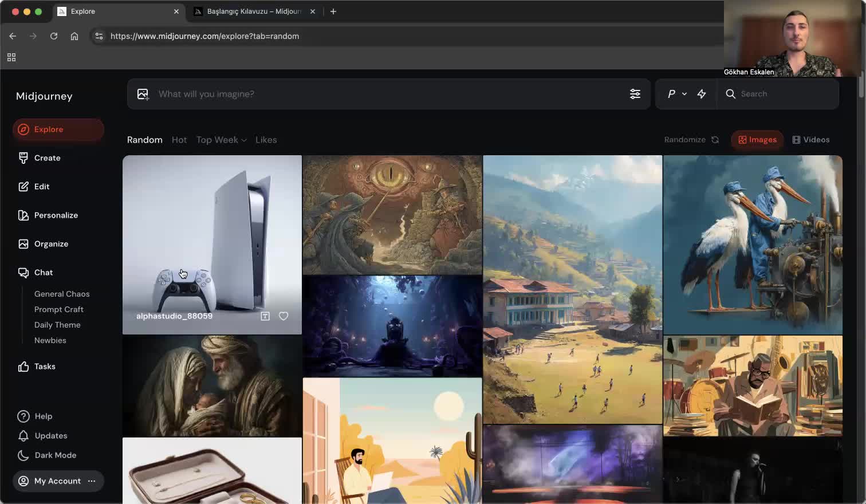Click the search magnifier icon
This screenshot has width=866, height=504.
(x=730, y=94)
